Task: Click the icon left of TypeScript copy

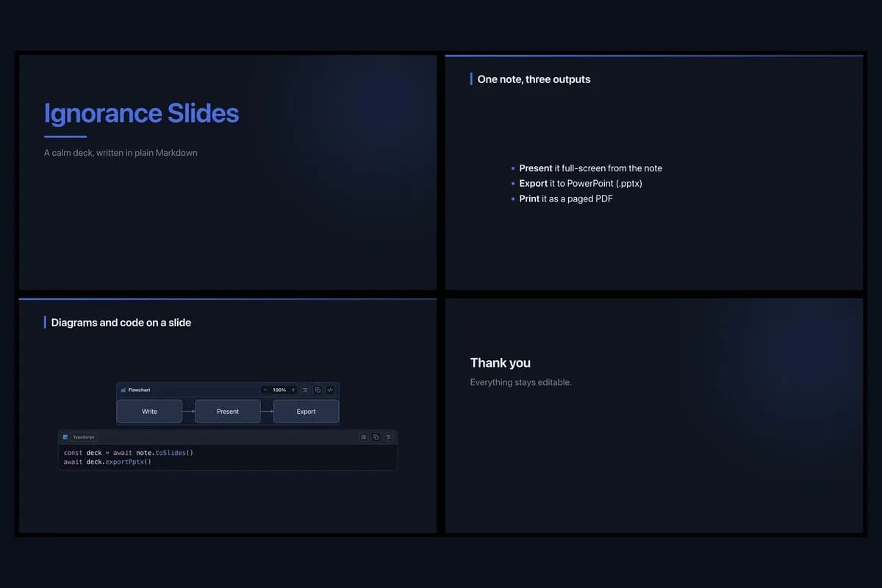Action: 363,437
